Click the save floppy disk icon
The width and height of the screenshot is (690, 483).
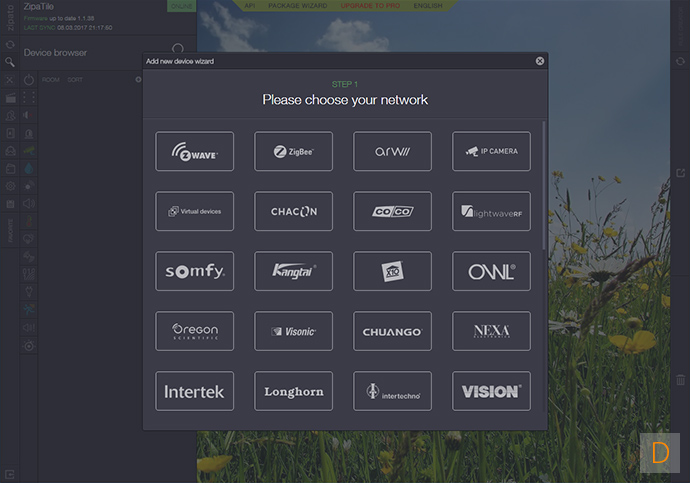pyautogui.click(x=11, y=204)
